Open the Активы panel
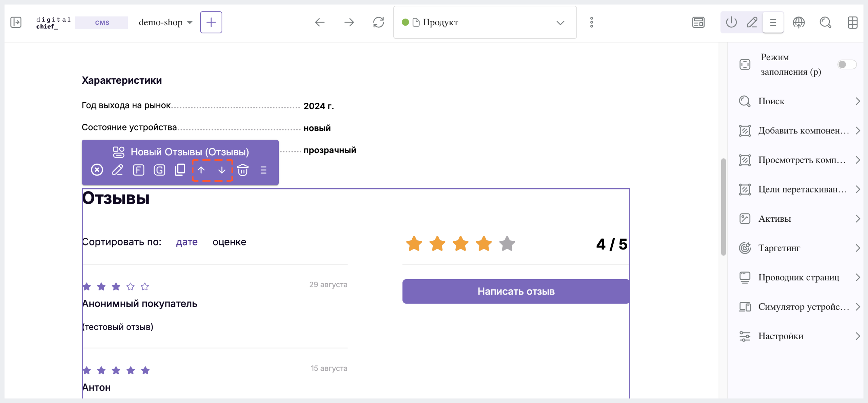 click(799, 218)
